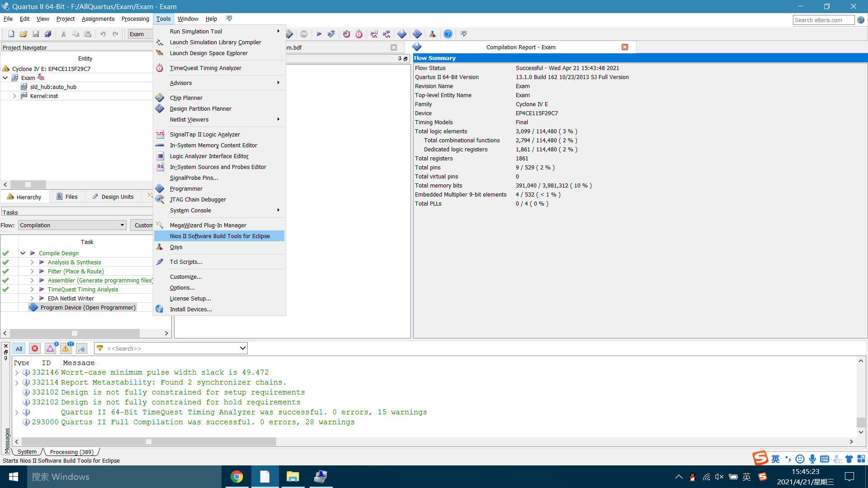Click the Sogou input method tray icon

763,477
